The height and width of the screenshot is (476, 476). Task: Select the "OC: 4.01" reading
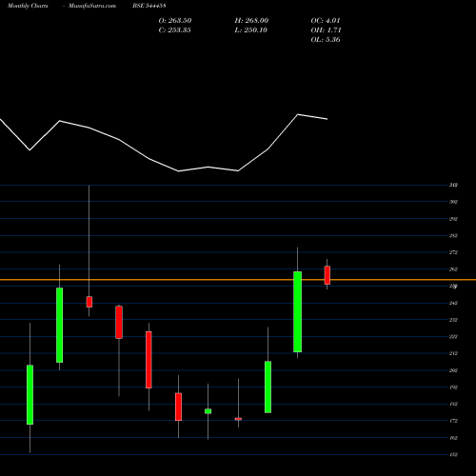click(326, 20)
